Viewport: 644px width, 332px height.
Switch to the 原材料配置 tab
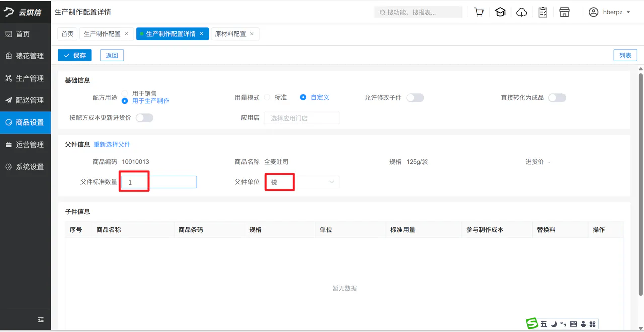pos(235,34)
